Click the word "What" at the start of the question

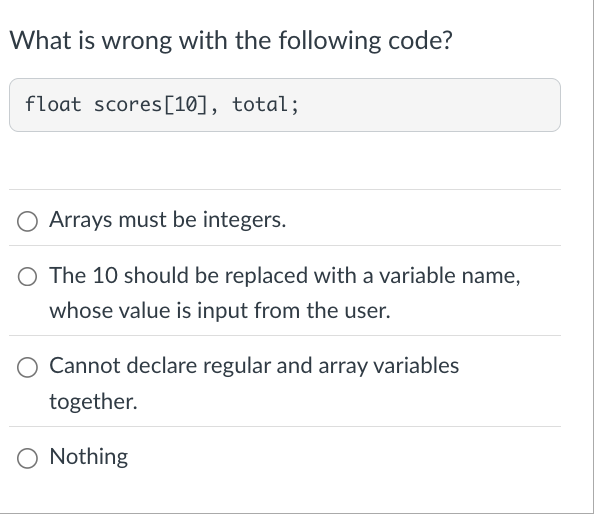40,40
